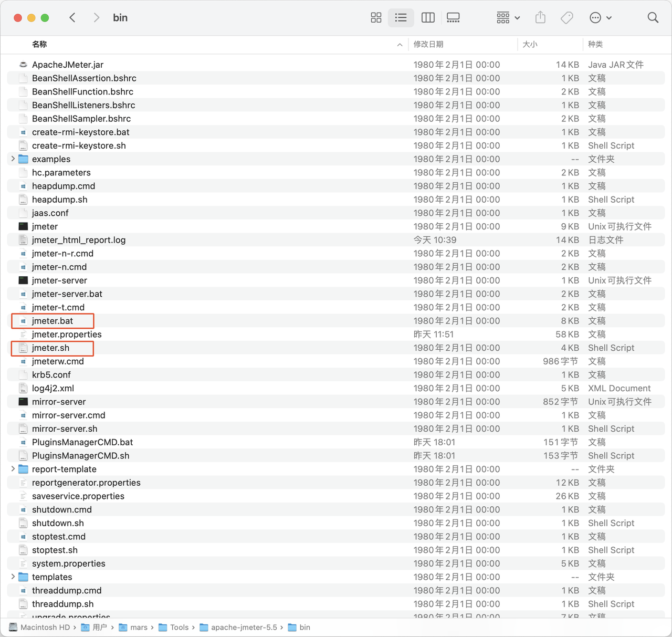This screenshot has height=637, width=672.
Task: Click the create-rmi-keystore.bat file icon
Action: click(x=23, y=132)
